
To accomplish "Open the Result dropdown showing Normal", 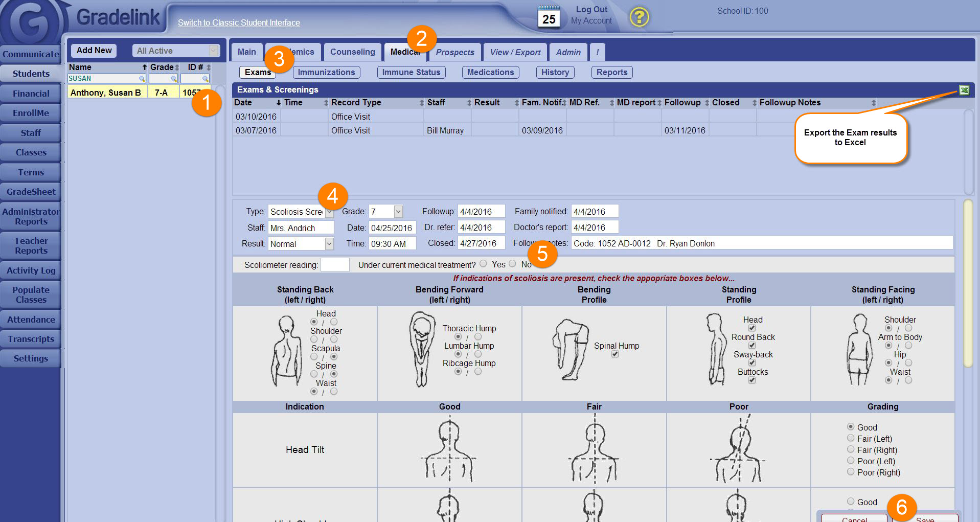I will 329,244.
